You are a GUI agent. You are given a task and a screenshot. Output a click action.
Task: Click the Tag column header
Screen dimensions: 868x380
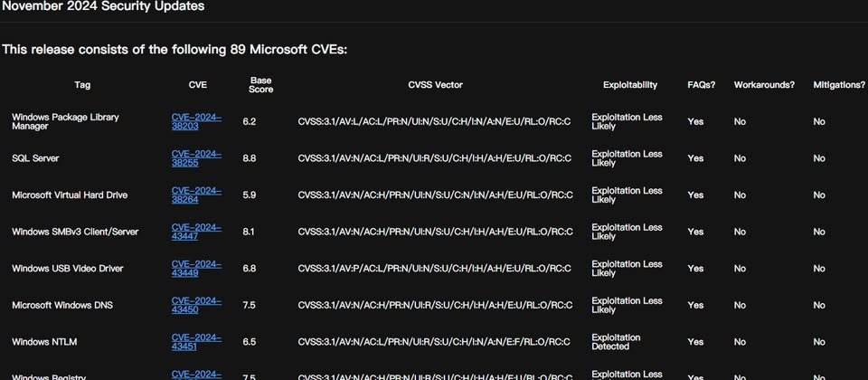[82, 85]
